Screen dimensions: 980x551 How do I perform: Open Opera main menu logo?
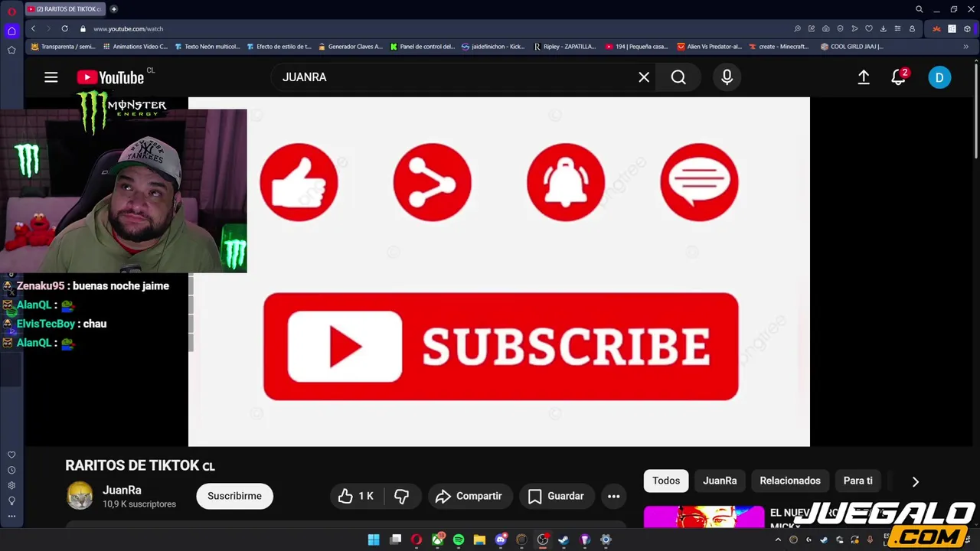point(11,11)
